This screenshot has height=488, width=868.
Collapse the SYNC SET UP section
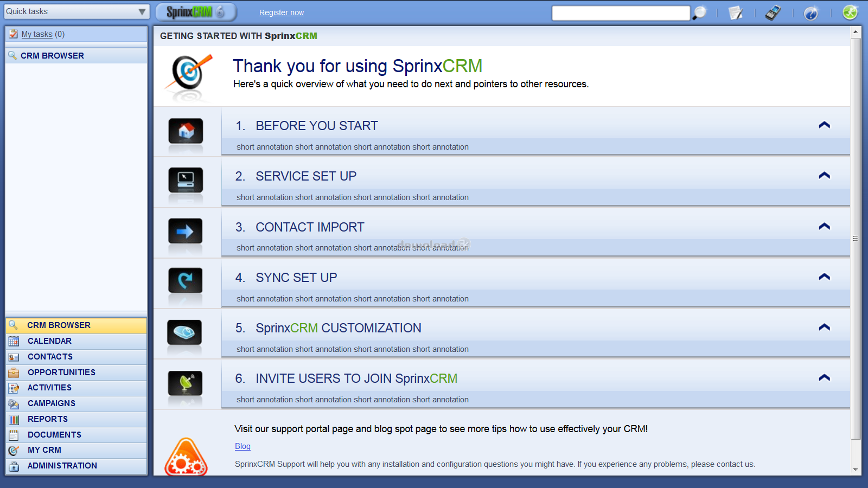[824, 277]
